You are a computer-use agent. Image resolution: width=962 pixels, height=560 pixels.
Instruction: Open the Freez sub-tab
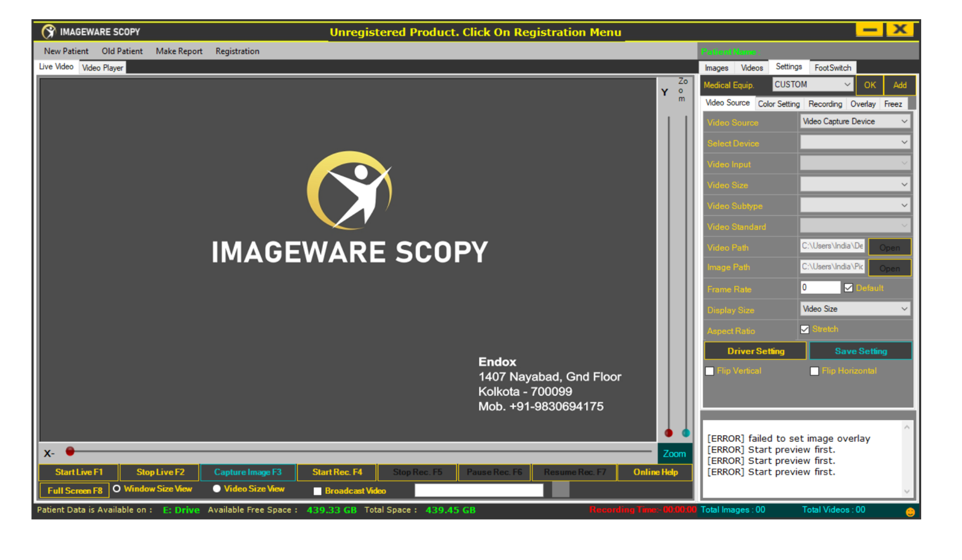[893, 104]
